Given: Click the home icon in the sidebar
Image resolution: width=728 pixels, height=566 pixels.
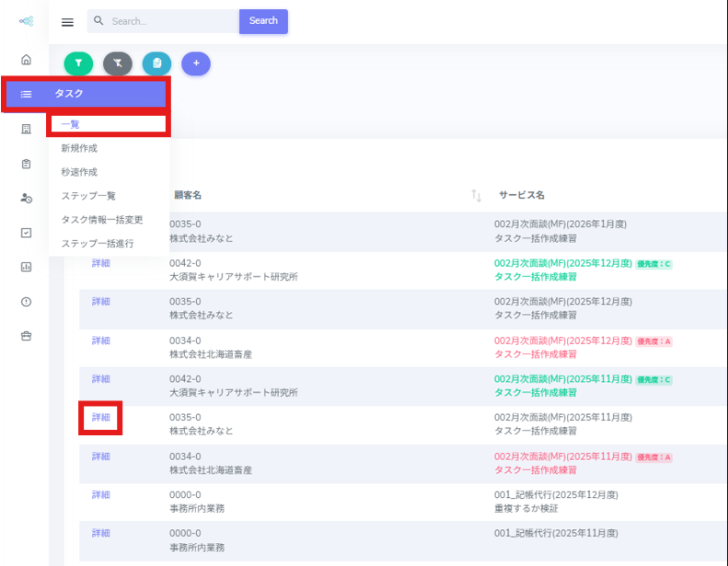Looking at the screenshot, I should click(x=26, y=60).
